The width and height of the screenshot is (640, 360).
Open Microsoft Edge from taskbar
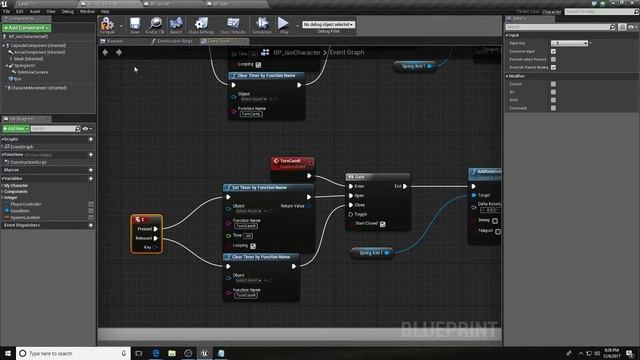pyautogui.click(x=156, y=353)
